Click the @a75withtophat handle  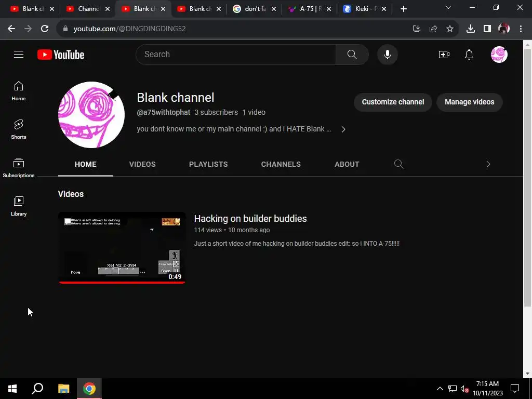[164, 112]
